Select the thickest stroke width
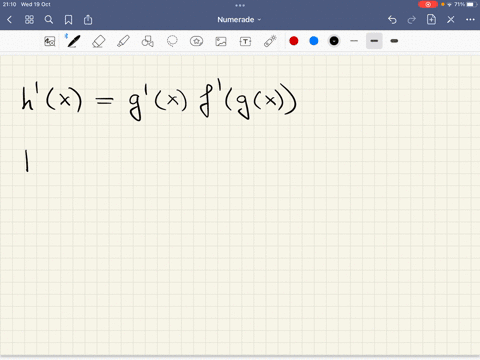This screenshot has width=480, height=360. click(394, 41)
